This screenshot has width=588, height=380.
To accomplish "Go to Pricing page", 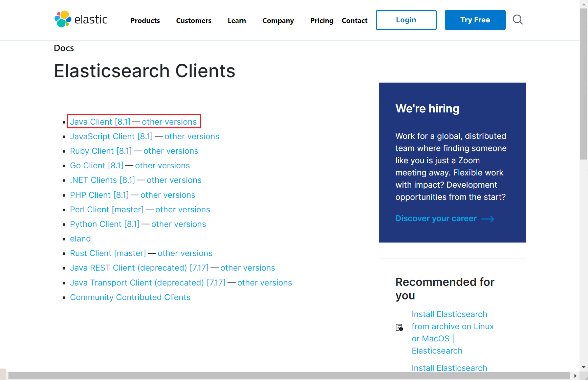I will (x=322, y=21).
